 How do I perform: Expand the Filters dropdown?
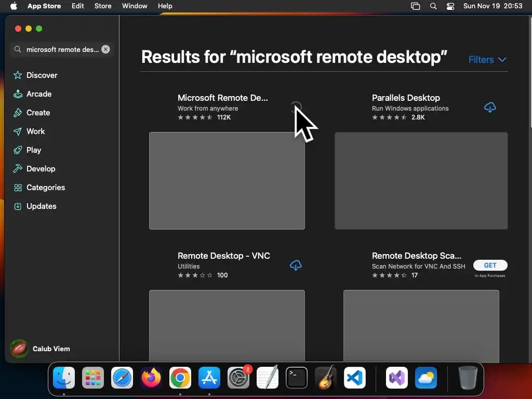click(487, 60)
